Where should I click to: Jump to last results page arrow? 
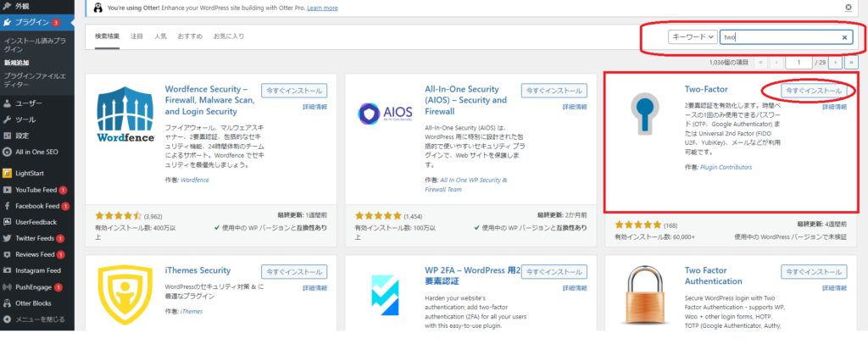coord(852,63)
